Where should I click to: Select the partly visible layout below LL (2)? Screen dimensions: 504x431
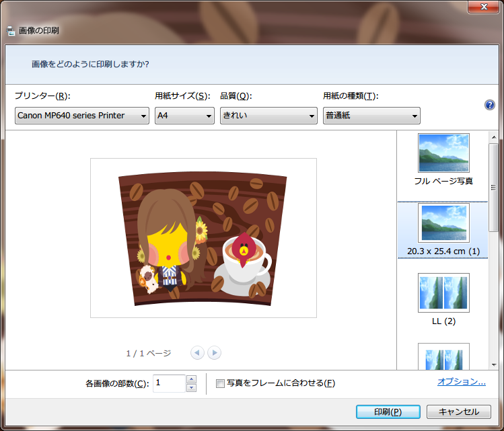pyautogui.click(x=443, y=356)
